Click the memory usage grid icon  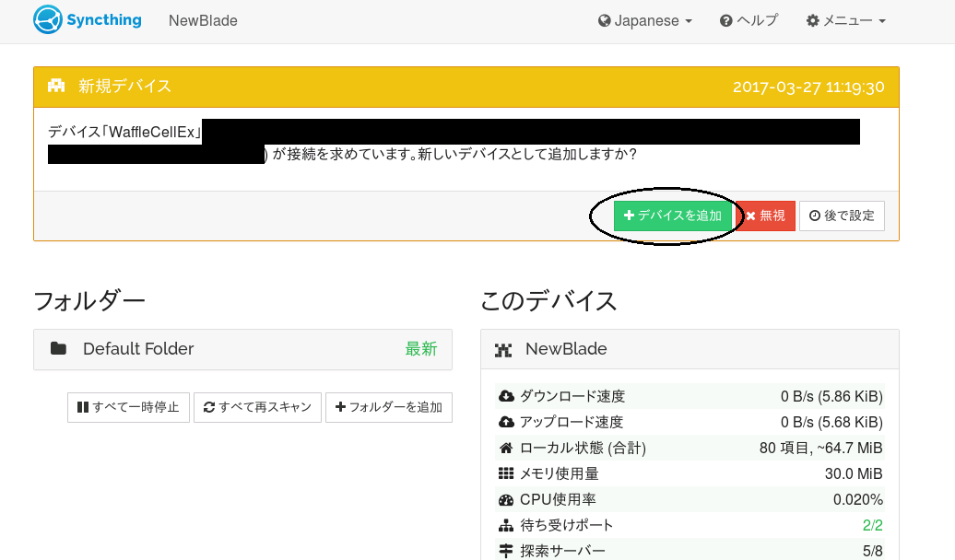[505, 473]
